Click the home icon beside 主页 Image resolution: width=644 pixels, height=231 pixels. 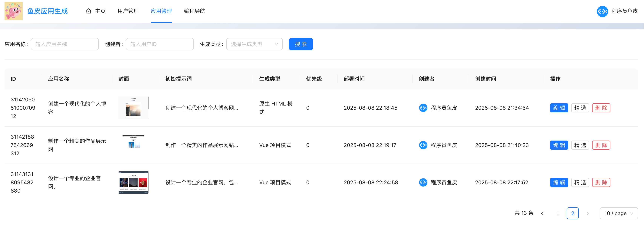pos(88,11)
